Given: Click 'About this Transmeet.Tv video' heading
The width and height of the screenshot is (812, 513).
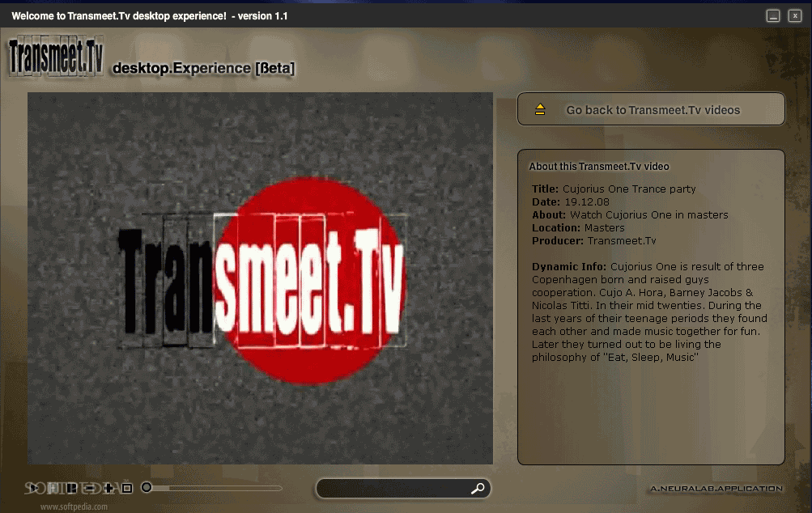Looking at the screenshot, I should tap(599, 166).
